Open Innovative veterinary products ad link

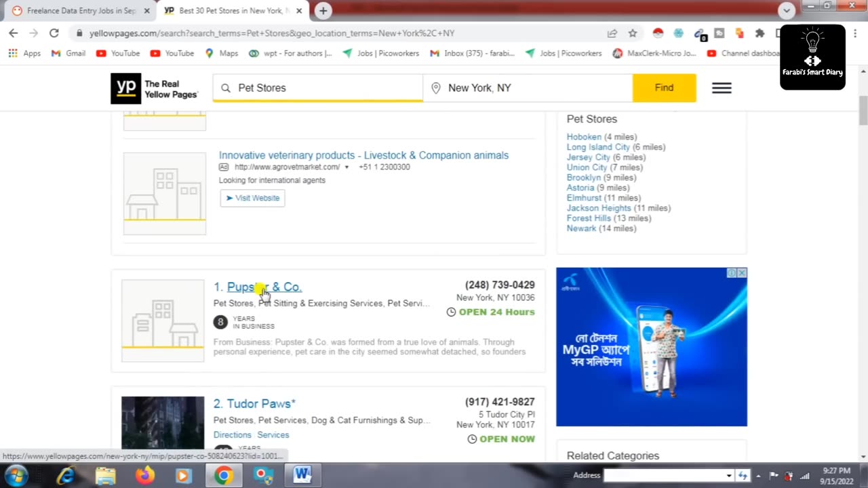pos(363,155)
